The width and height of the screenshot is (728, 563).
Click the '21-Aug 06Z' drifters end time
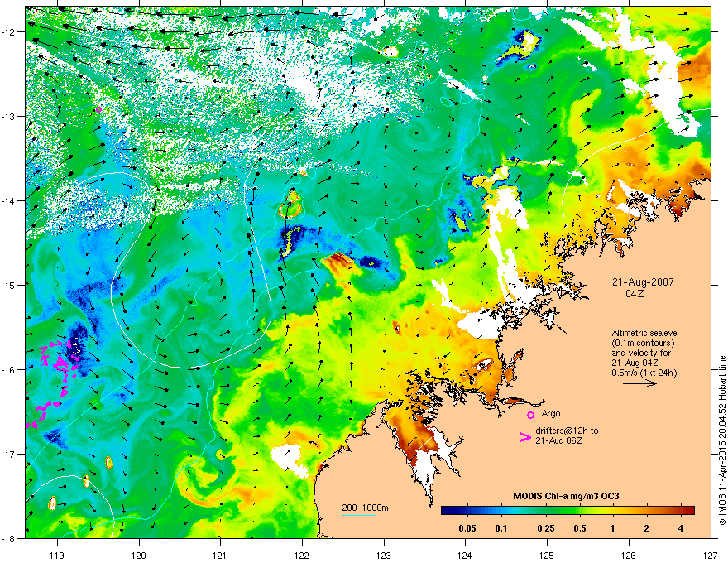pyautogui.click(x=558, y=440)
